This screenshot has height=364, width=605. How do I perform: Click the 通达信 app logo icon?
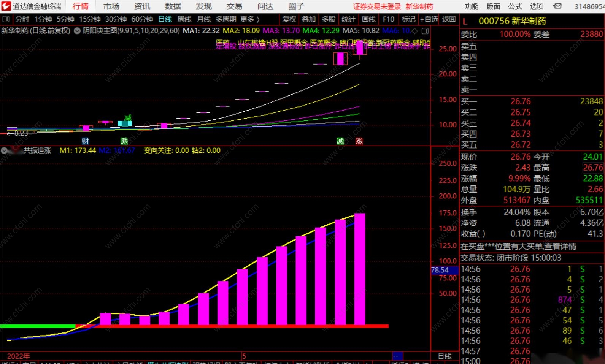6,6
